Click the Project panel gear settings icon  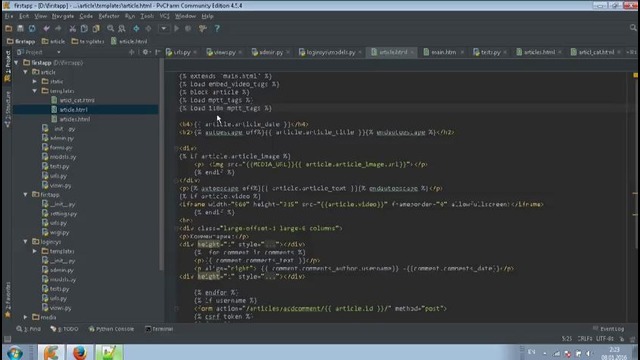145,52
